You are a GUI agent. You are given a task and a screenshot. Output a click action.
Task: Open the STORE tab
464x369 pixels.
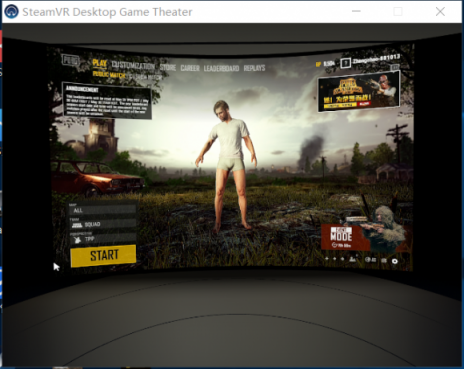click(x=168, y=67)
